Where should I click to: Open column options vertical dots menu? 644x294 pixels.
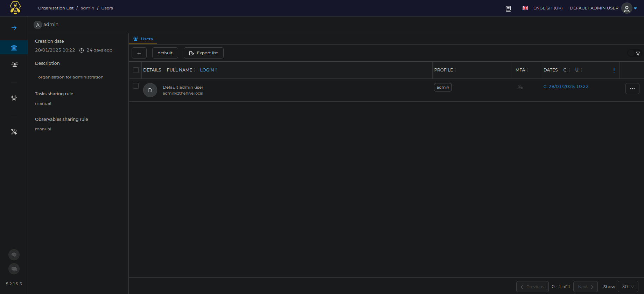[x=614, y=70]
